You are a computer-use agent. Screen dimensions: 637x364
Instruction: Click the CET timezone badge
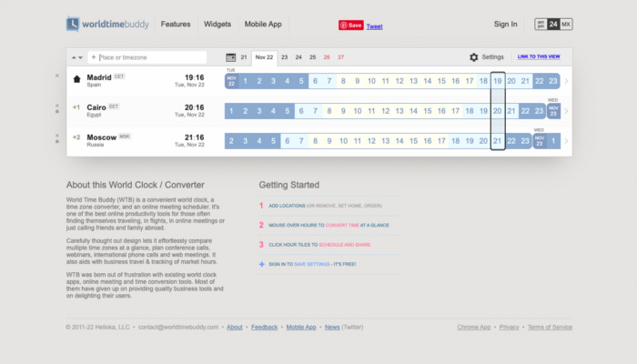click(x=119, y=76)
